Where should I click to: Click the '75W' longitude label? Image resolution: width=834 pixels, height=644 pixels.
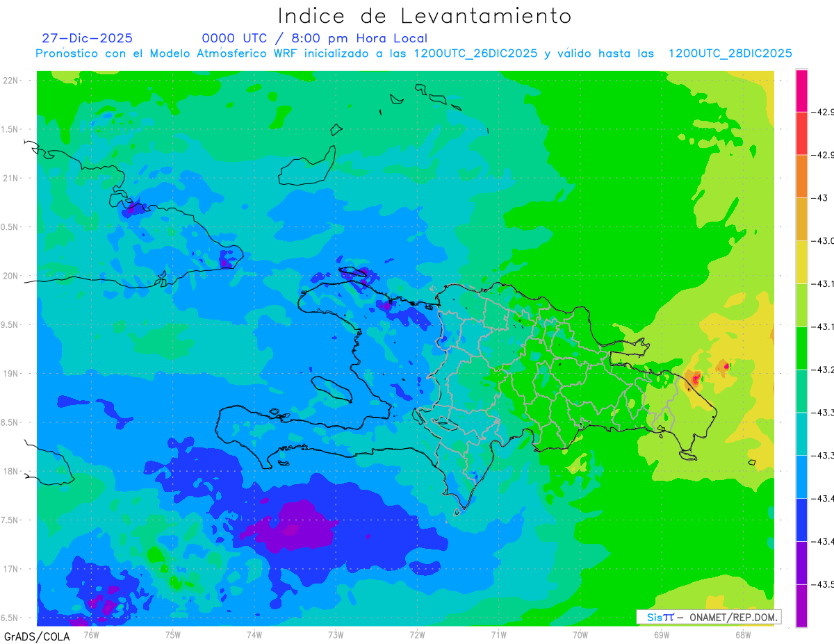[173, 634]
